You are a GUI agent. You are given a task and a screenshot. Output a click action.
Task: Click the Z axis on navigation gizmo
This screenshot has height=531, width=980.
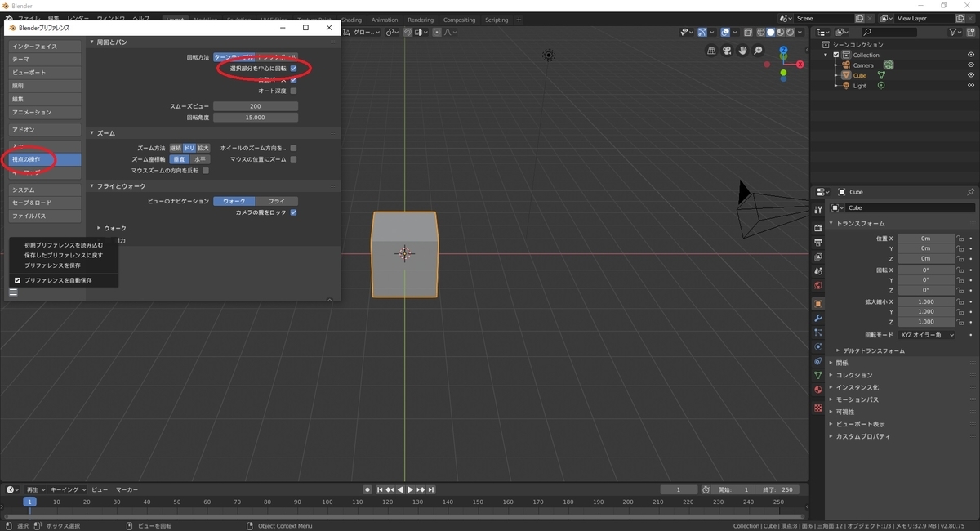(x=783, y=50)
